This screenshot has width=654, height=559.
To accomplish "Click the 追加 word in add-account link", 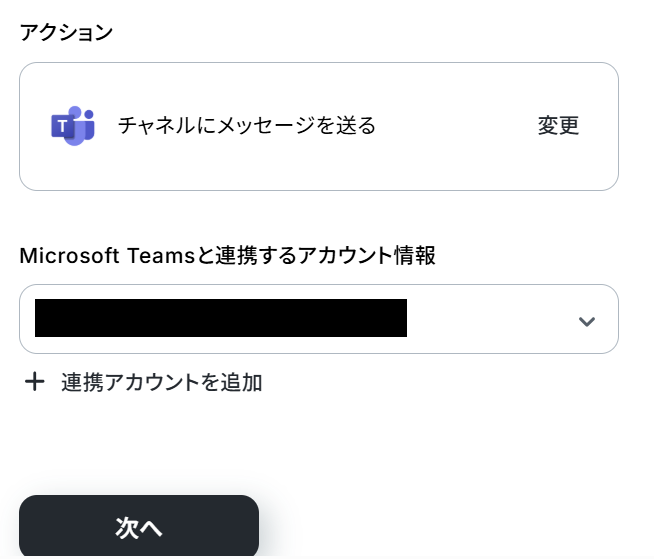I will click(241, 382).
